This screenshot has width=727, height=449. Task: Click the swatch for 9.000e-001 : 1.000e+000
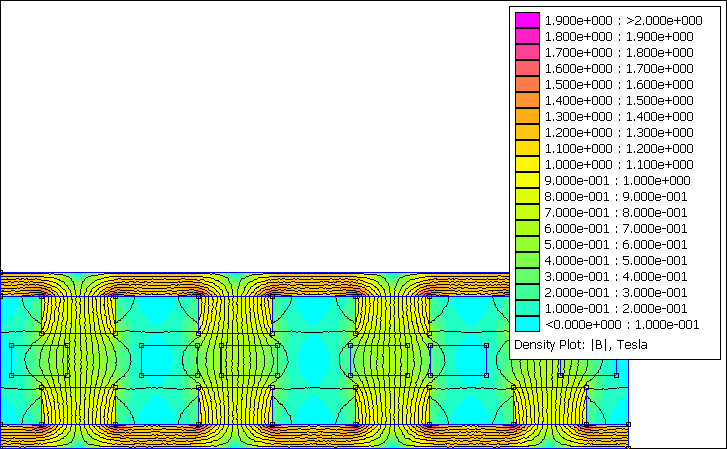[527, 180]
